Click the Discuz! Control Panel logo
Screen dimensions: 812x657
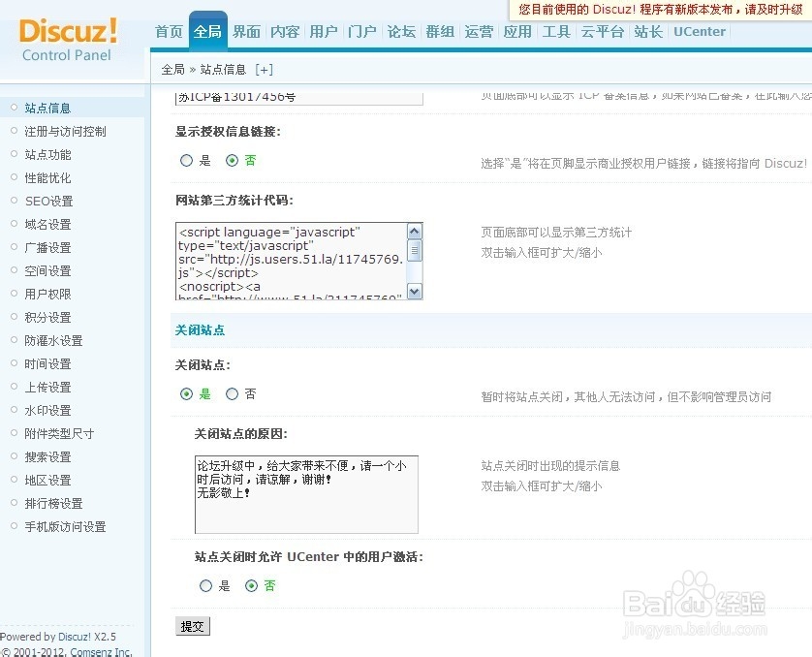coord(68,41)
